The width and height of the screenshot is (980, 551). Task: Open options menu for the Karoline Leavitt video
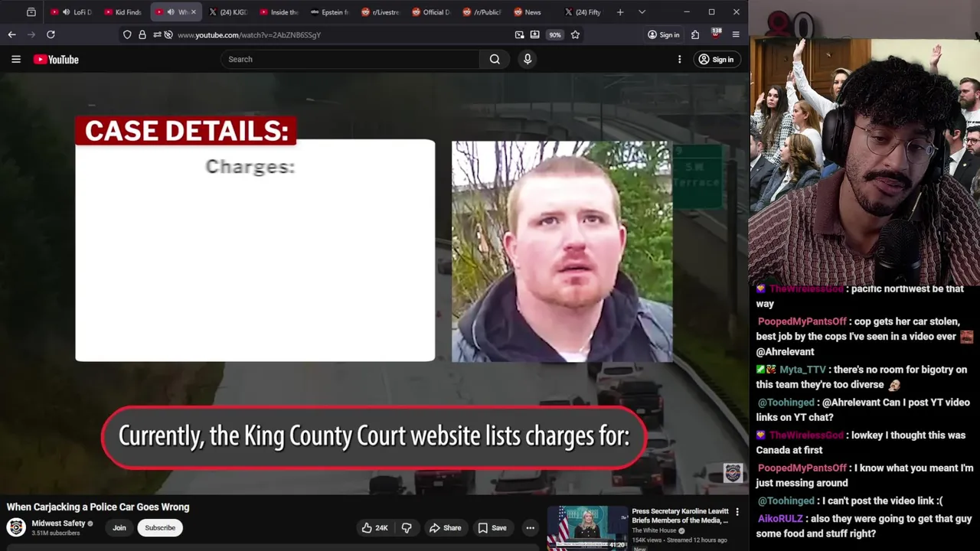(737, 512)
